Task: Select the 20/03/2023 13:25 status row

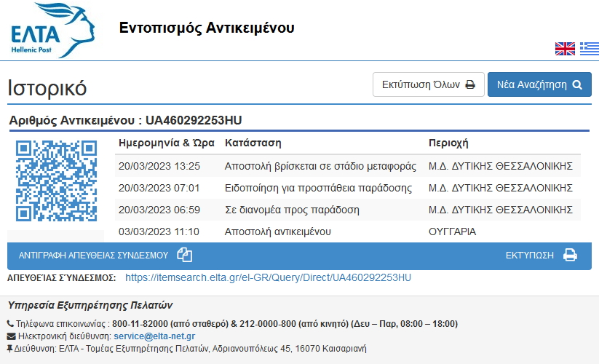Action: (348, 166)
